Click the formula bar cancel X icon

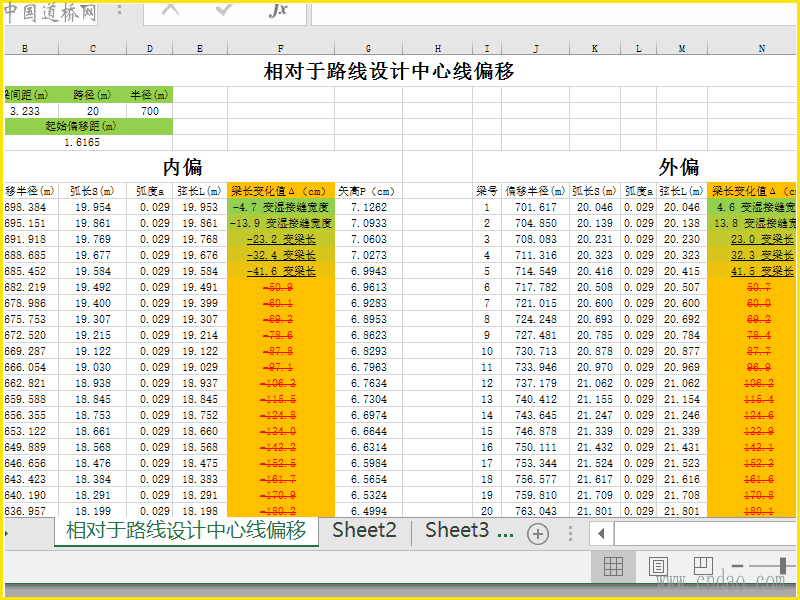(x=170, y=9)
